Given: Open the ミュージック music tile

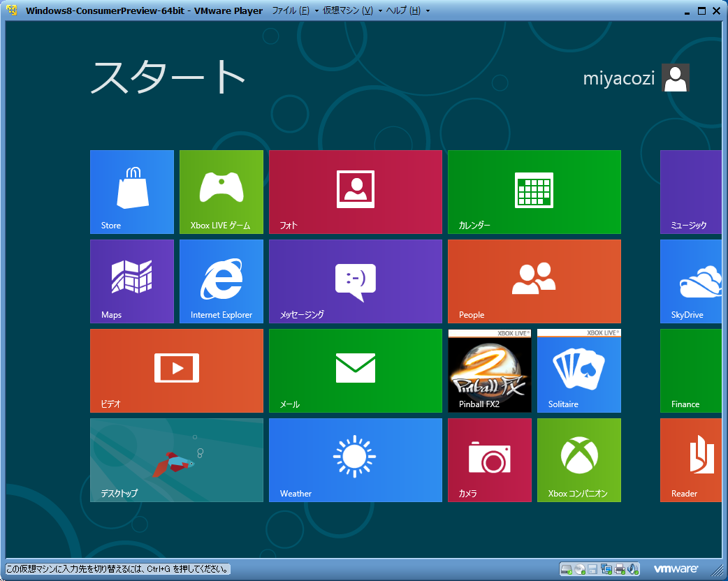Looking at the screenshot, I should (691, 191).
